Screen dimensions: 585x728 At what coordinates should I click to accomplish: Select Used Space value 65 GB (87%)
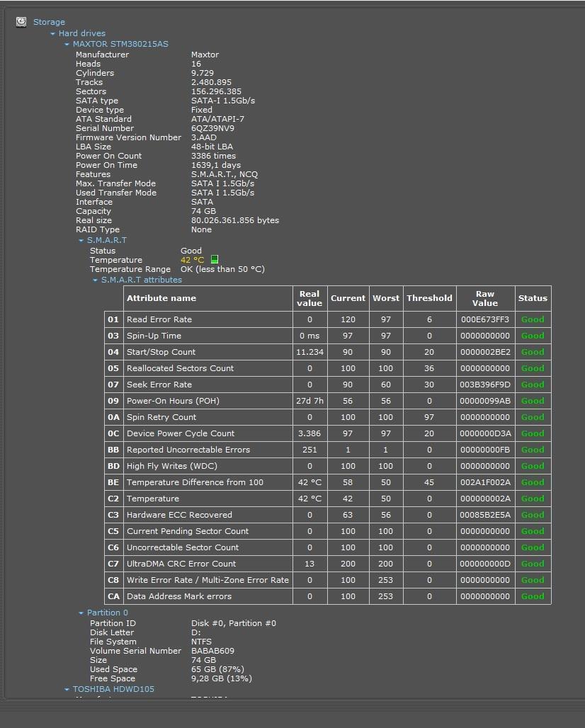point(217,669)
